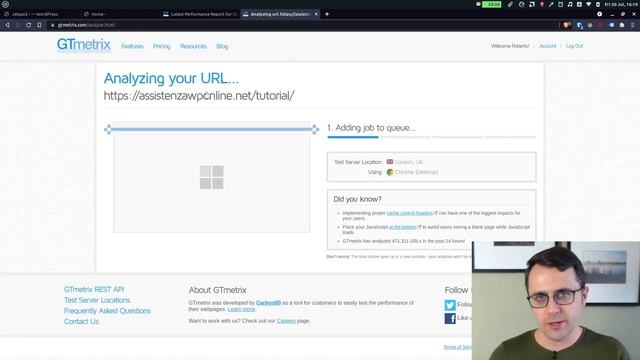Click the green timer indicator in system bar
The width and height of the screenshot is (640, 360).
point(492,4)
